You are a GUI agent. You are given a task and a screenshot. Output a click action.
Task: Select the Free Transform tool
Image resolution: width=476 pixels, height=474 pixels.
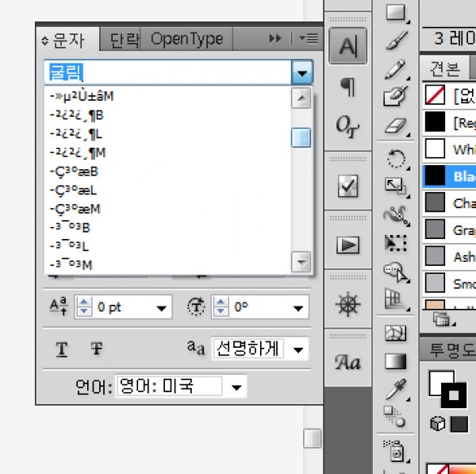pos(396,243)
